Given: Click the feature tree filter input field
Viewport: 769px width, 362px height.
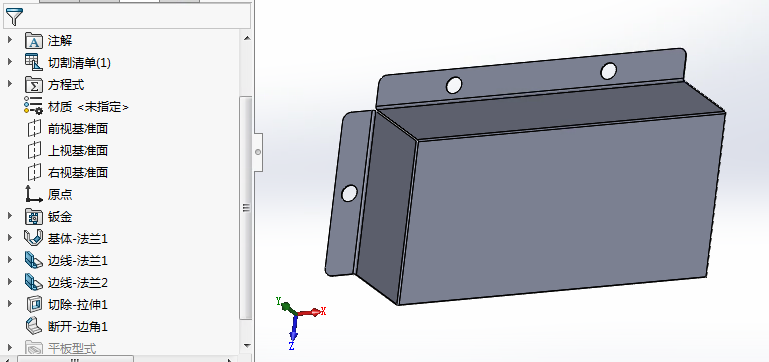Looking at the screenshot, I should (x=127, y=17).
